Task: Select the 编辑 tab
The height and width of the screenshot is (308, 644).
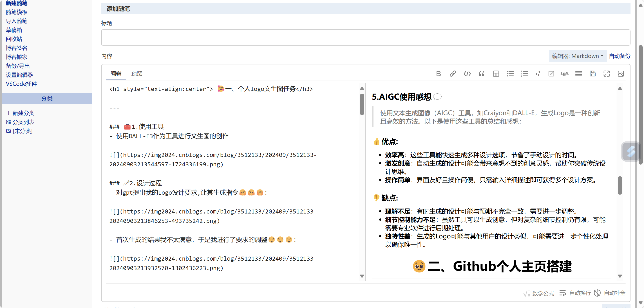Action: [x=116, y=73]
